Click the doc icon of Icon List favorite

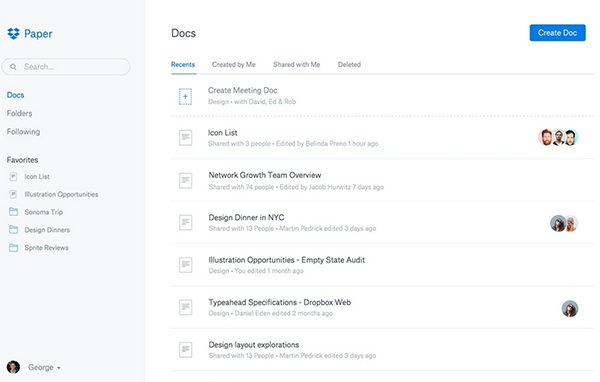coord(13,176)
